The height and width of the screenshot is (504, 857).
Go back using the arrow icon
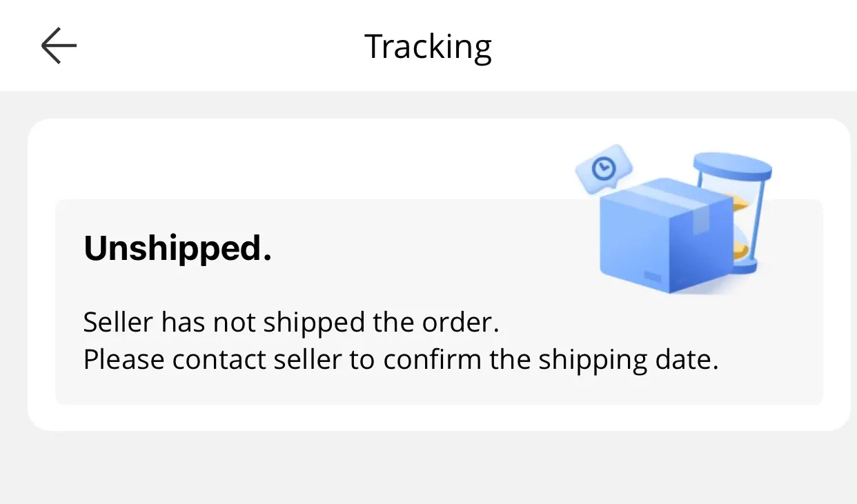click(x=59, y=46)
